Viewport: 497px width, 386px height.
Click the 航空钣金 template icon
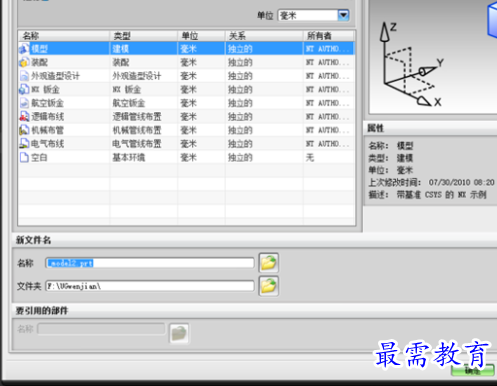click(x=24, y=103)
